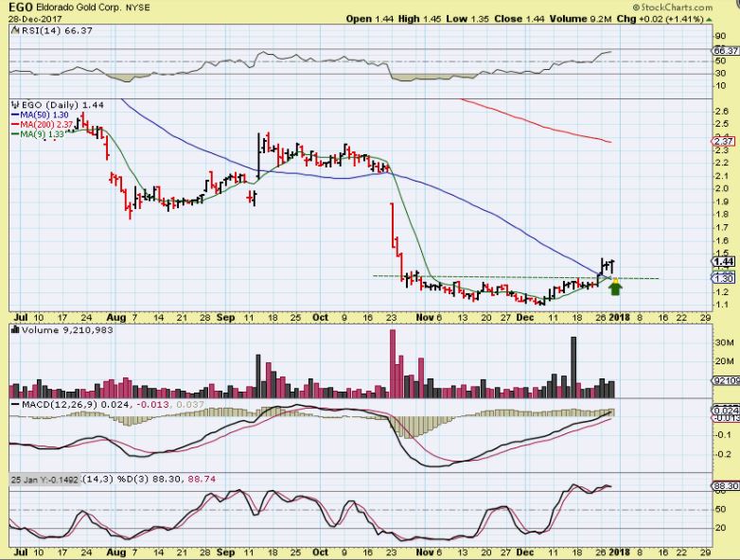Image resolution: width=740 pixels, height=560 pixels.
Task: Click the MA(50) 1.30 legend entry
Action: click(40, 115)
